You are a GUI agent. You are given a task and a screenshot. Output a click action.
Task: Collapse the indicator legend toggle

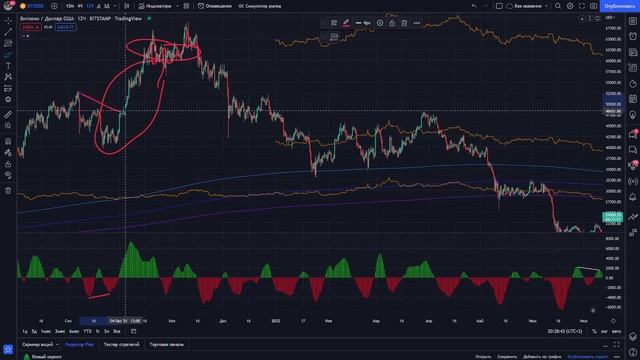point(25,36)
